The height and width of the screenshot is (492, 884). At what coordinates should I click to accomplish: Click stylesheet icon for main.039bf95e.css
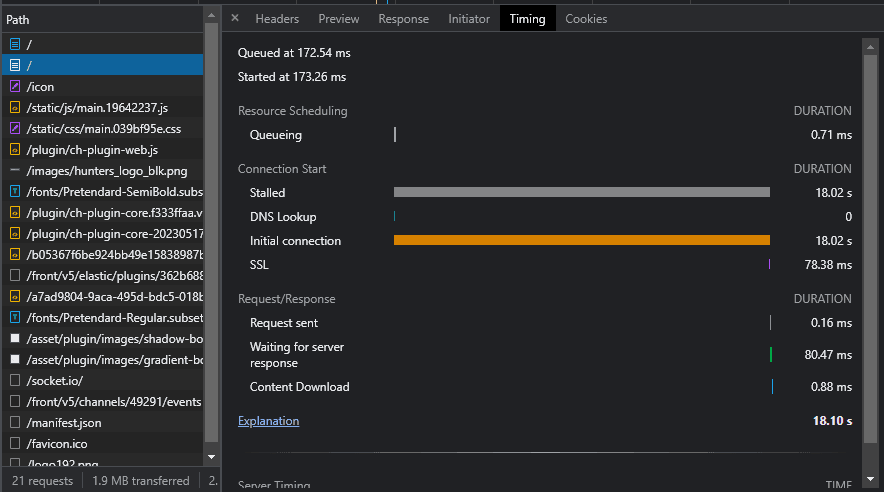[x=14, y=129]
